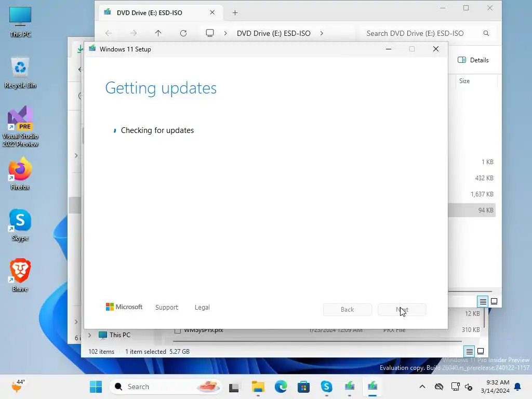The image size is (532, 399).
Task: Click the Legal link in Setup
Action: [x=202, y=308]
